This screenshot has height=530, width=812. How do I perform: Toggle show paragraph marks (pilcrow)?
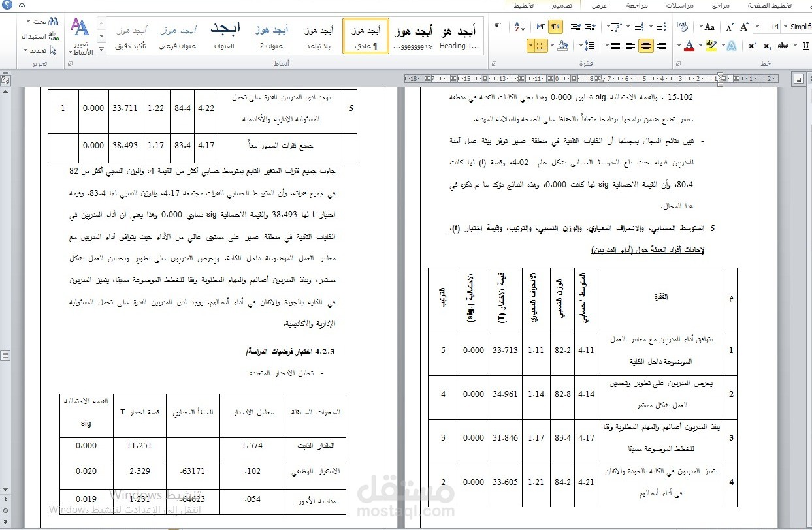coord(498,27)
